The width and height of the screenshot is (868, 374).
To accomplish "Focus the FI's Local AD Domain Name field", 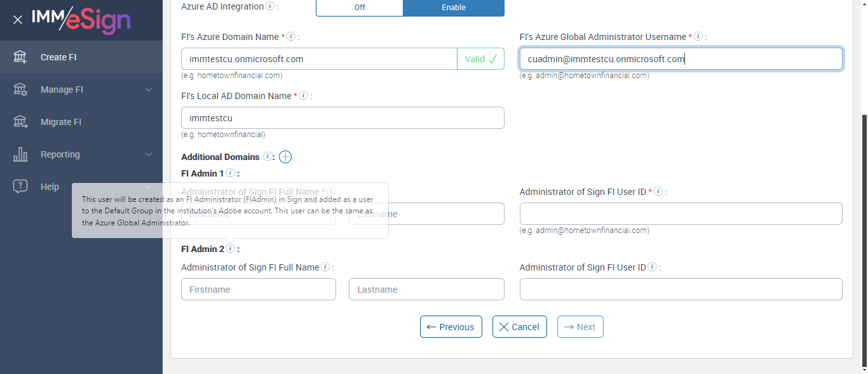I will (342, 118).
